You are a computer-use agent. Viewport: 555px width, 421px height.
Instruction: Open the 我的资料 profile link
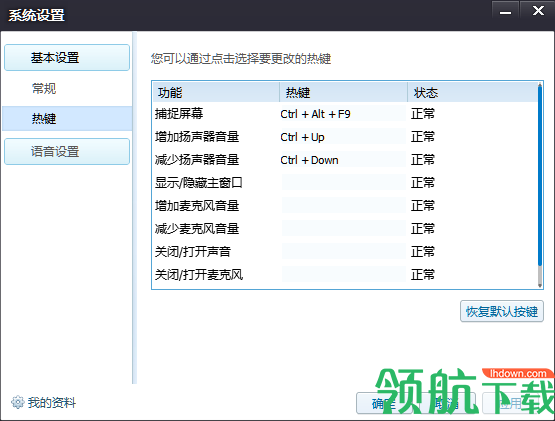(52, 403)
